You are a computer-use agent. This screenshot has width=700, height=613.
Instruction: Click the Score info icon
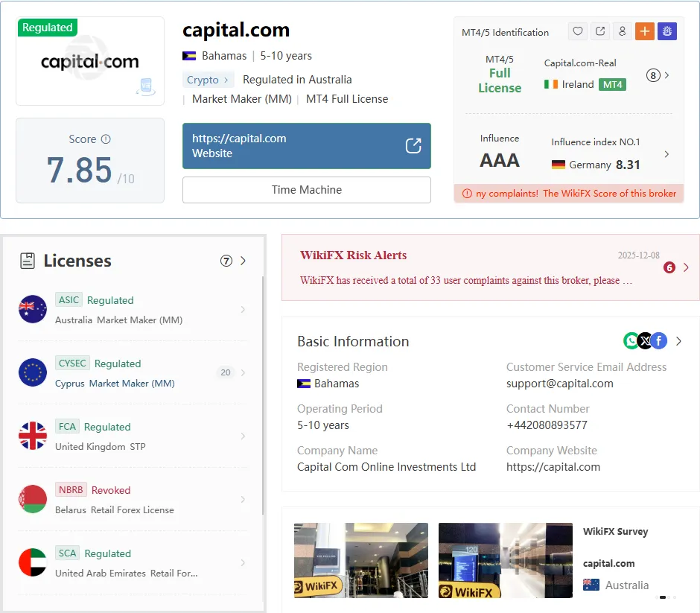106,139
